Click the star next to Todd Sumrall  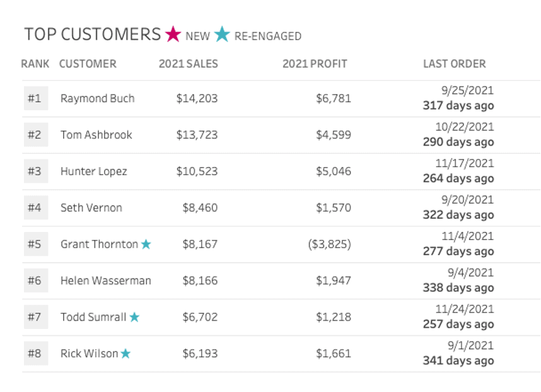[x=134, y=318]
